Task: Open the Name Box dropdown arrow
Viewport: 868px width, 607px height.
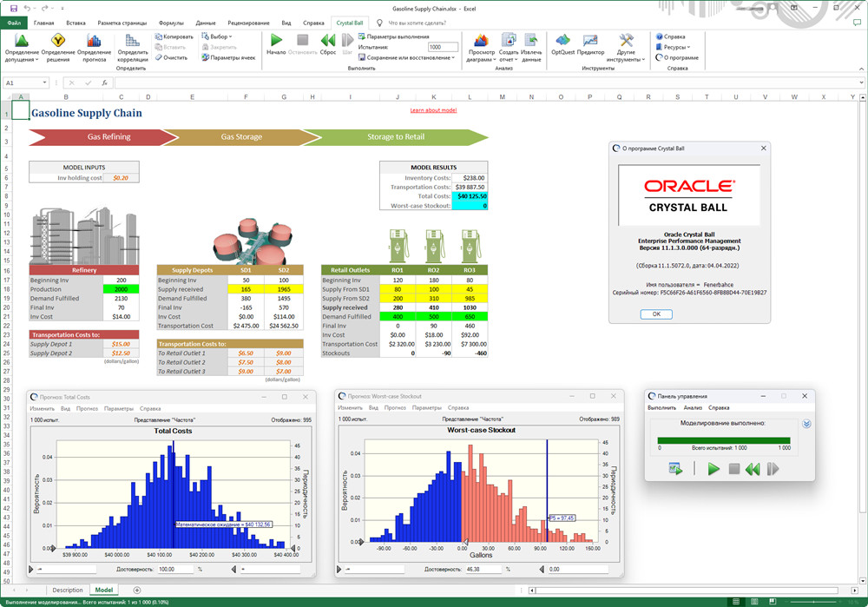Action: (x=45, y=83)
